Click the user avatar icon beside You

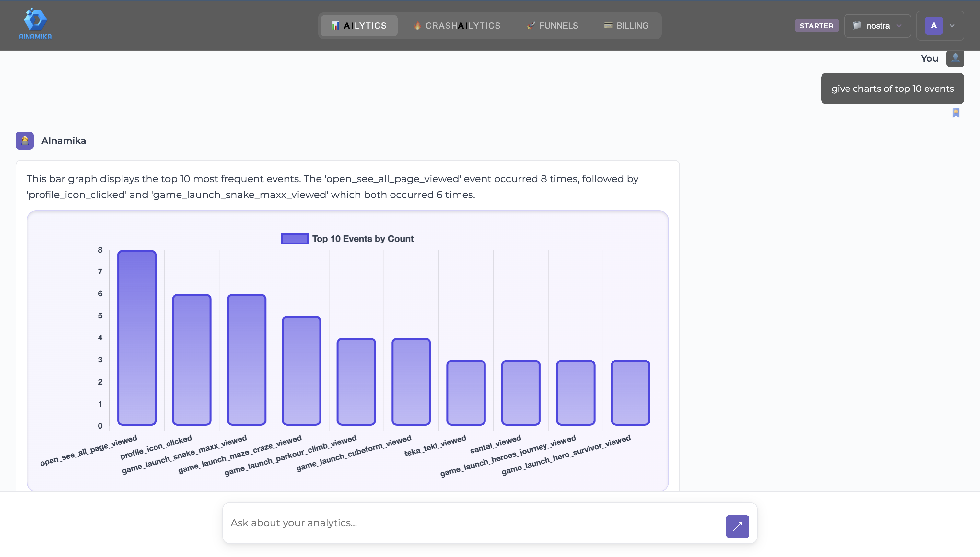(x=955, y=59)
